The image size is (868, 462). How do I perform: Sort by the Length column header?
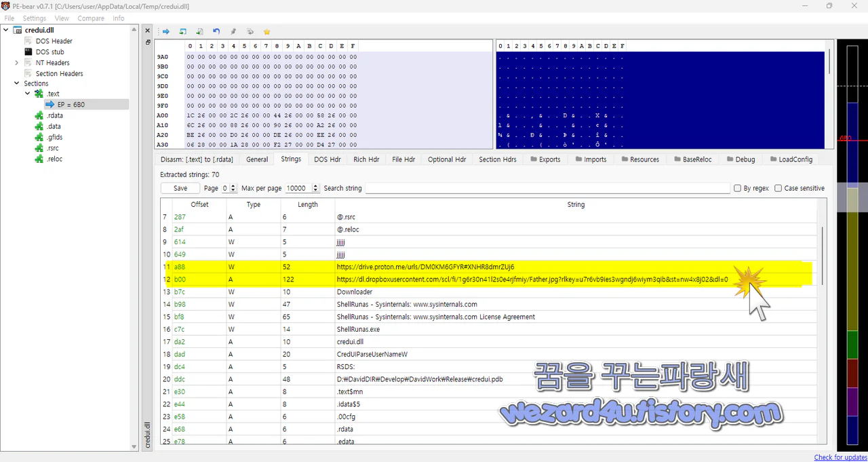pyautogui.click(x=308, y=204)
